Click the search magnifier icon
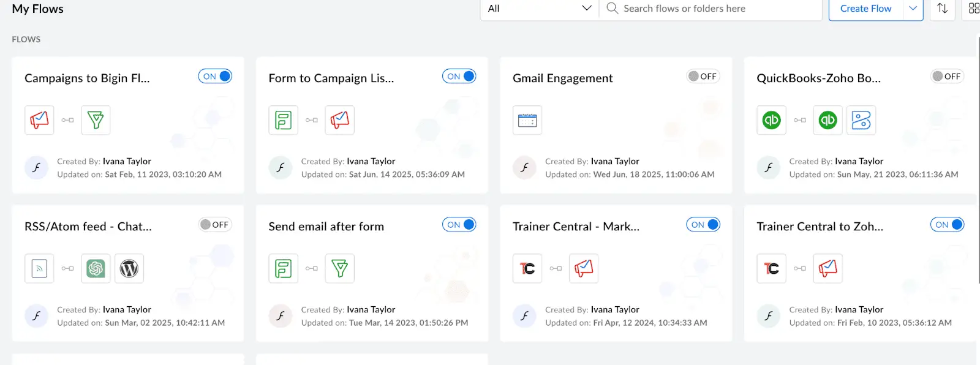Viewport: 980px width, 365px height. 612,9
